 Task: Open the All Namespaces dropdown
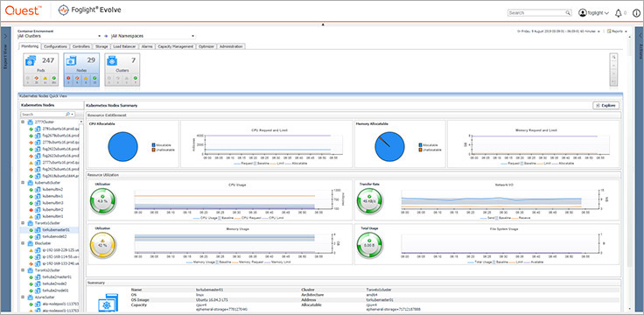point(192,36)
